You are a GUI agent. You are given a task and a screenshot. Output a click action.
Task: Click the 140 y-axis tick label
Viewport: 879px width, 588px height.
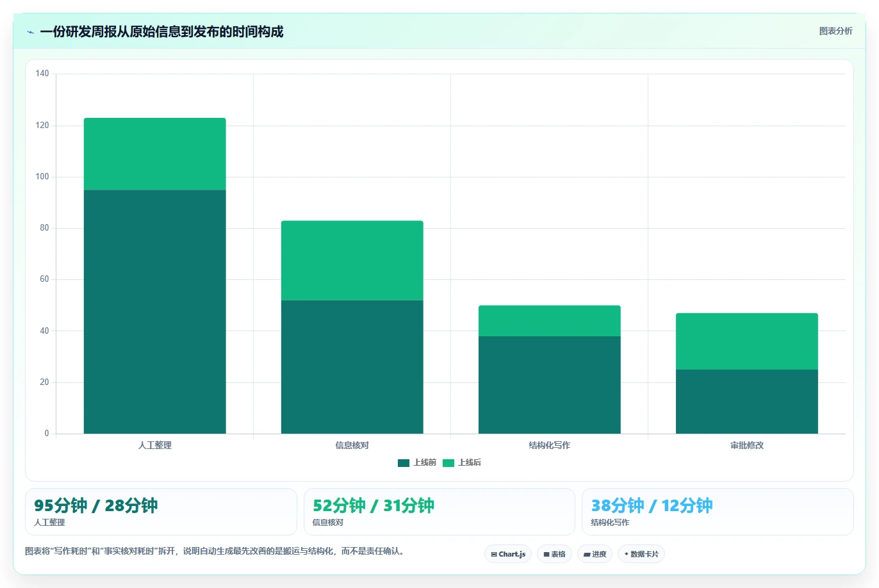click(x=42, y=74)
